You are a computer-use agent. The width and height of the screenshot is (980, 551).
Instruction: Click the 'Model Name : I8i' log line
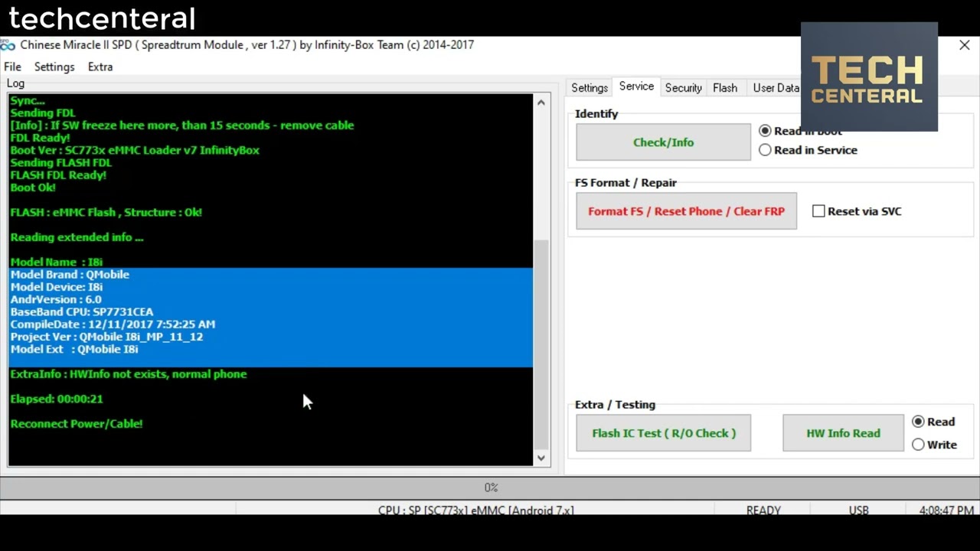[x=57, y=262]
